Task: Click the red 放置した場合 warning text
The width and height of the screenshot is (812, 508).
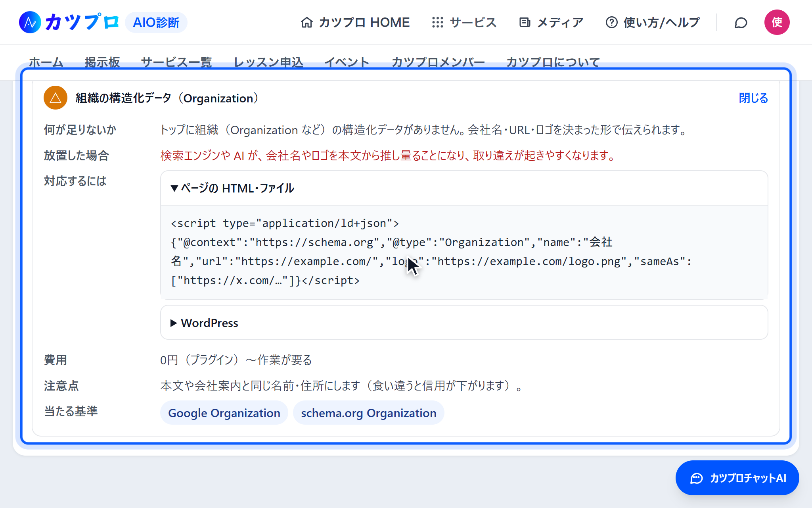Action: [388, 156]
